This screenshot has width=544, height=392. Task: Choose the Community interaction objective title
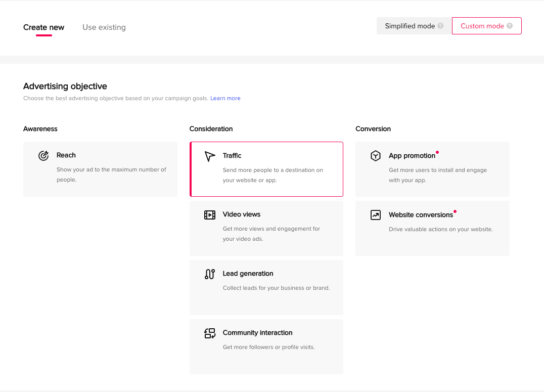point(257,333)
